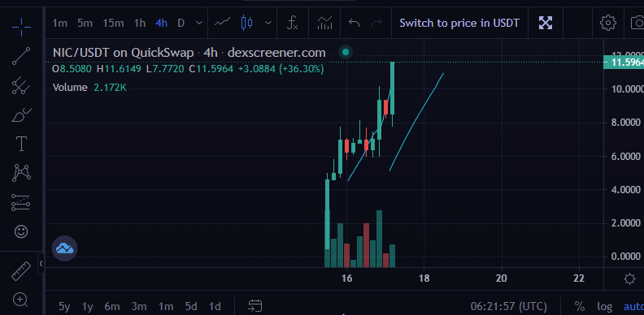Click the Volume 2.172K indicator label
The image size is (644, 315).
[x=89, y=88]
